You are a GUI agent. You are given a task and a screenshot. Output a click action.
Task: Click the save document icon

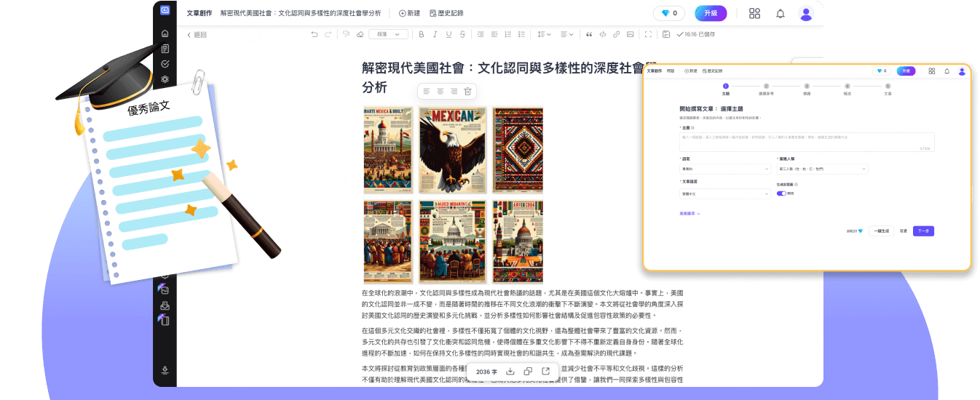[x=666, y=34]
